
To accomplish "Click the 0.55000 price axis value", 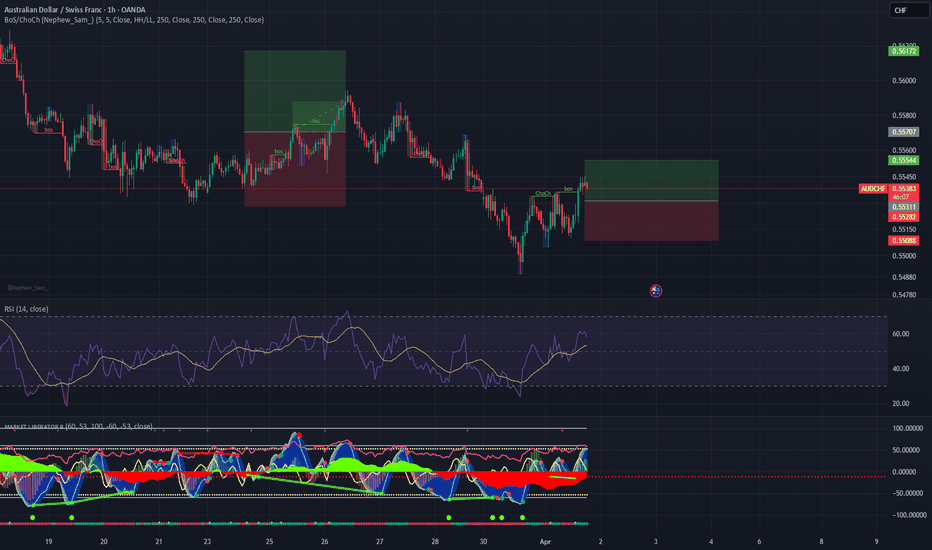I will 904,256.
